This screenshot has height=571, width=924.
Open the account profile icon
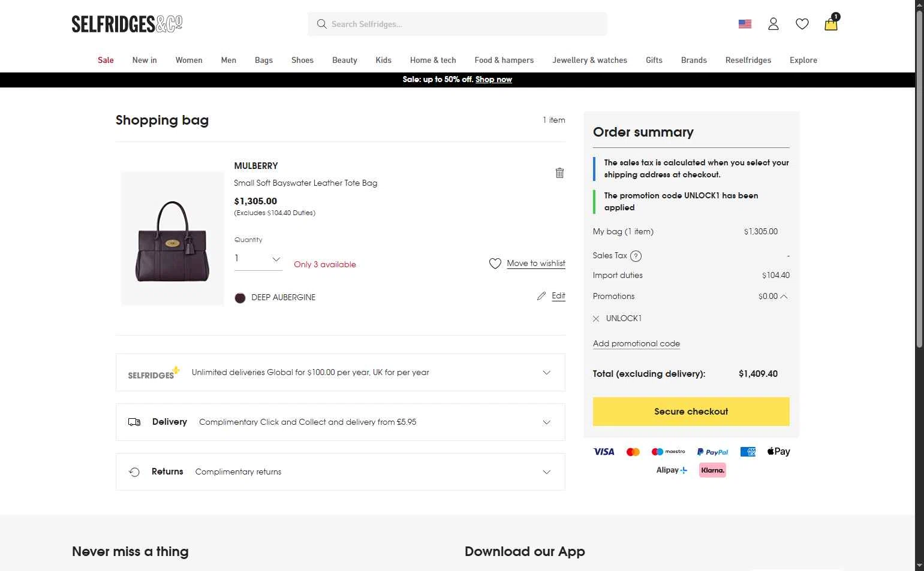tap(773, 24)
